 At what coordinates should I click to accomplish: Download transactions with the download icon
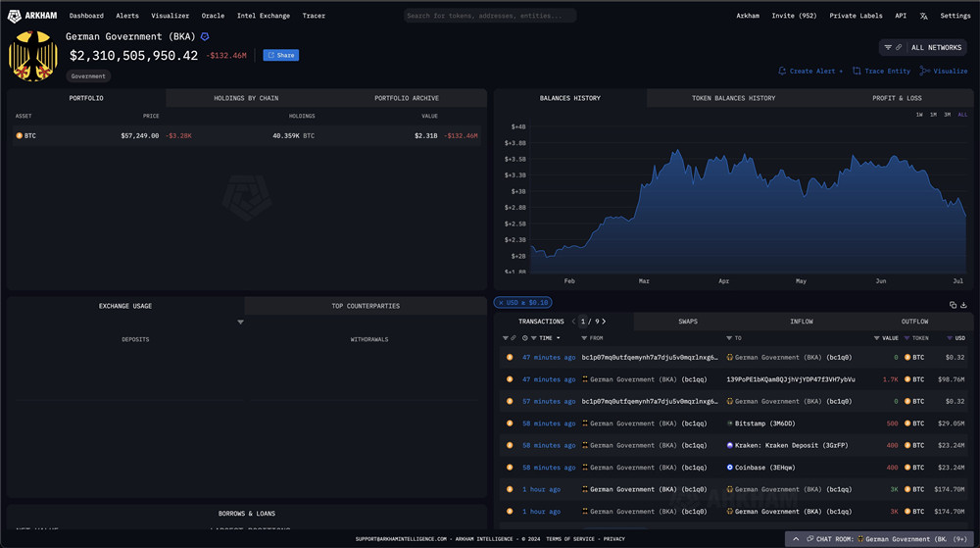964,305
